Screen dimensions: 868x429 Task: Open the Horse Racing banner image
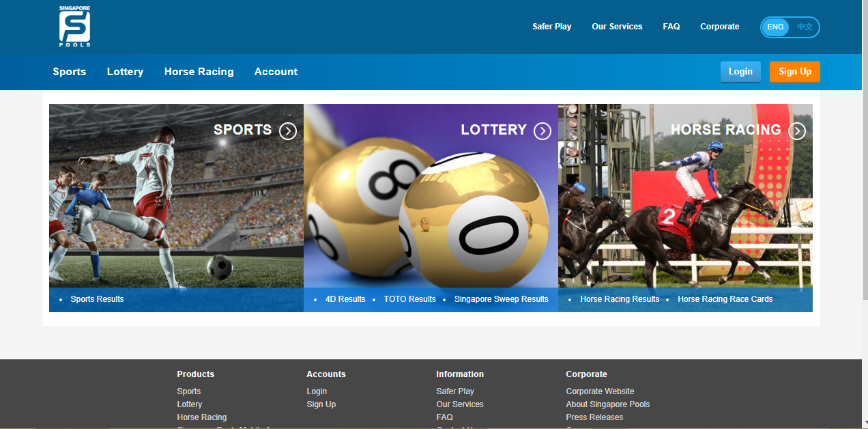[x=685, y=208]
